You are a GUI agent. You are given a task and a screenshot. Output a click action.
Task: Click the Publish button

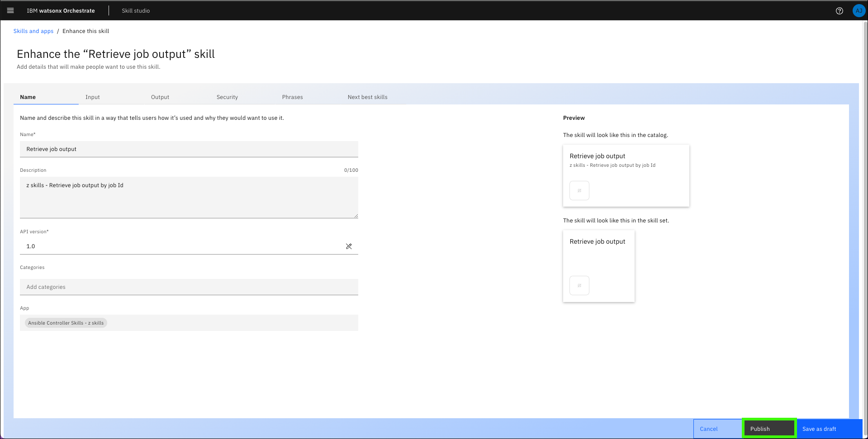tap(769, 429)
